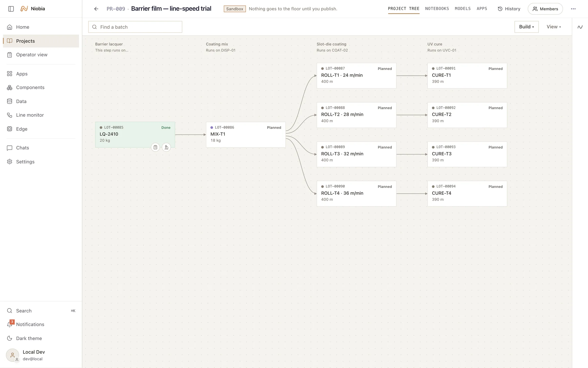Switch to the Notebooks tab
588x368 pixels.
[437, 9]
